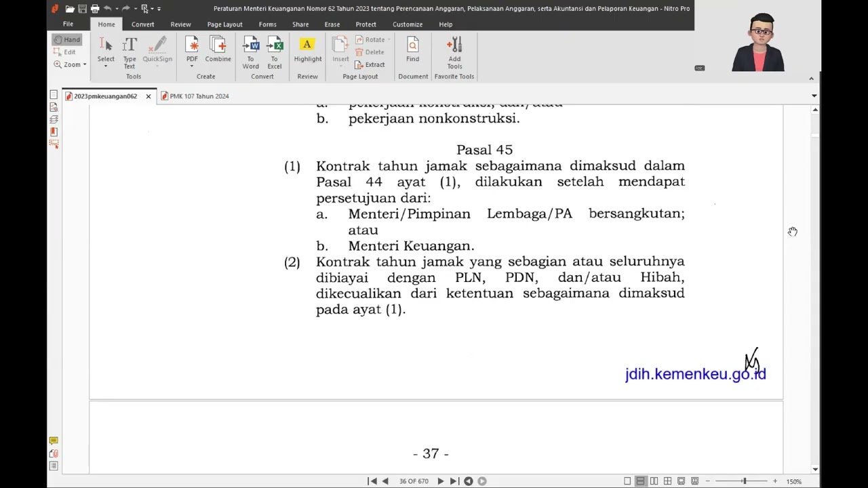Image resolution: width=868 pixels, height=488 pixels.
Task: Switch to facing pages view
Action: (654, 481)
